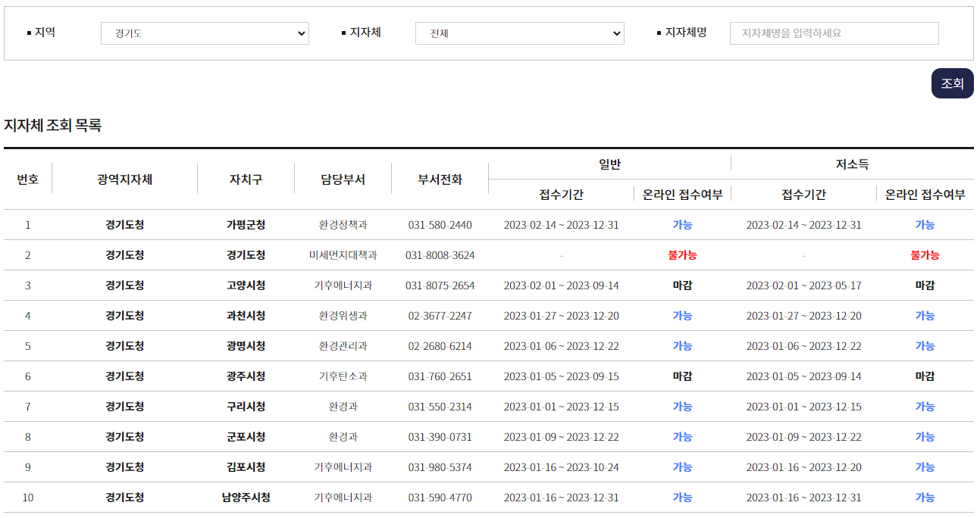Click 남양주시청 in the 자치구 column
The height and width of the screenshot is (518, 980).
[x=246, y=498]
